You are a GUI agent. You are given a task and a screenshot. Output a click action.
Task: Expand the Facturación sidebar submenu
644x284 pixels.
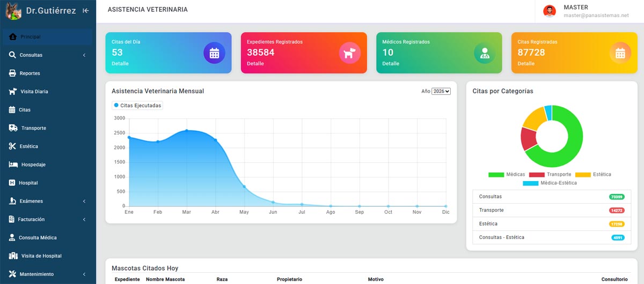pyautogui.click(x=48, y=219)
